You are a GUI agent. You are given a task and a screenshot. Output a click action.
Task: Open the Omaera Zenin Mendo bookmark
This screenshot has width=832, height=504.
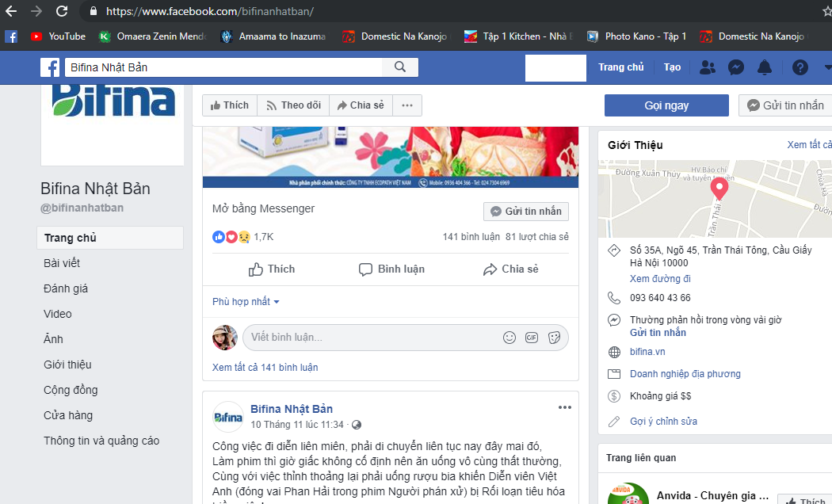(153, 36)
